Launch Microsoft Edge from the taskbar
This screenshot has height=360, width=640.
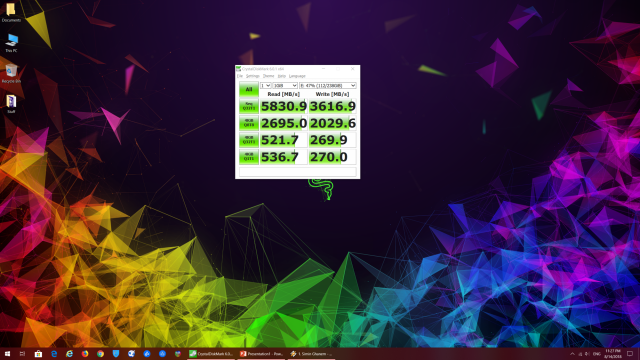click(54, 354)
